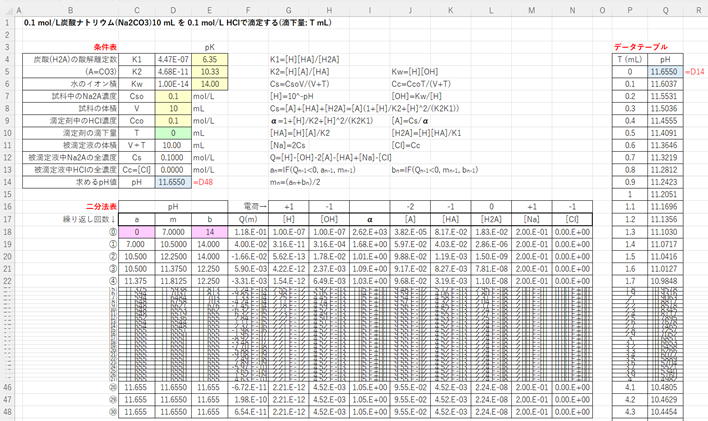Select the red 二分法表 heading

click(102, 207)
